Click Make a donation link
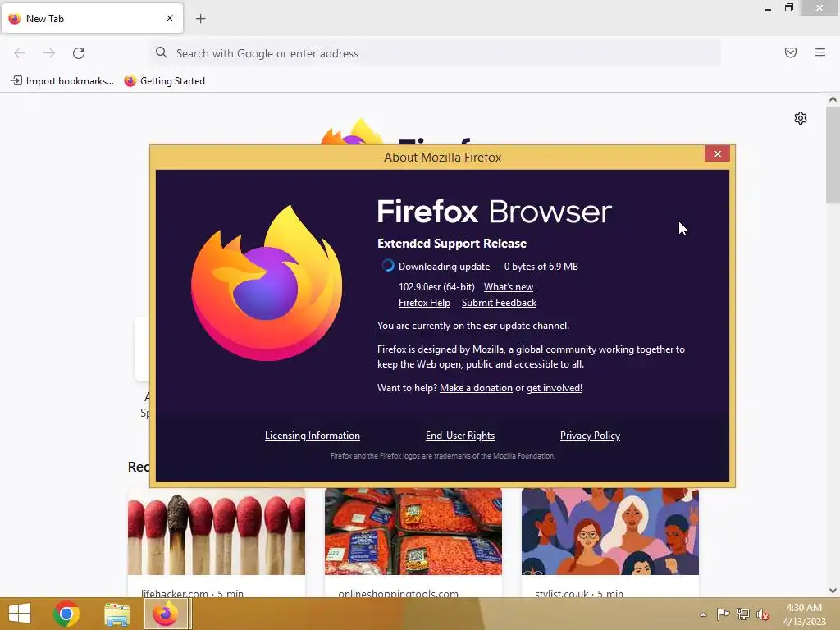 pos(476,388)
